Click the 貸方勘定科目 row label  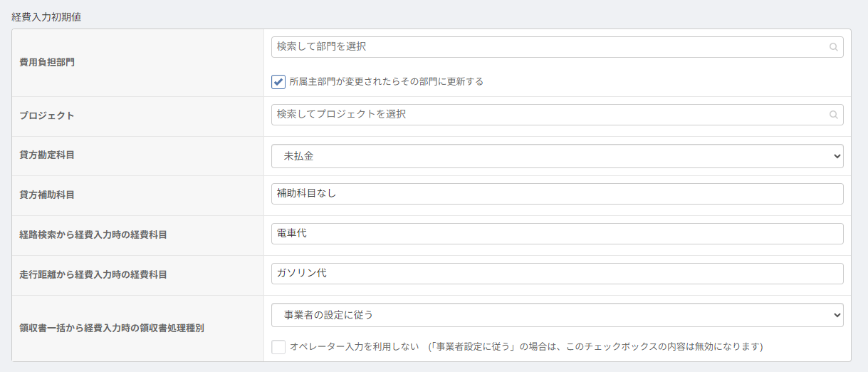pos(47,155)
